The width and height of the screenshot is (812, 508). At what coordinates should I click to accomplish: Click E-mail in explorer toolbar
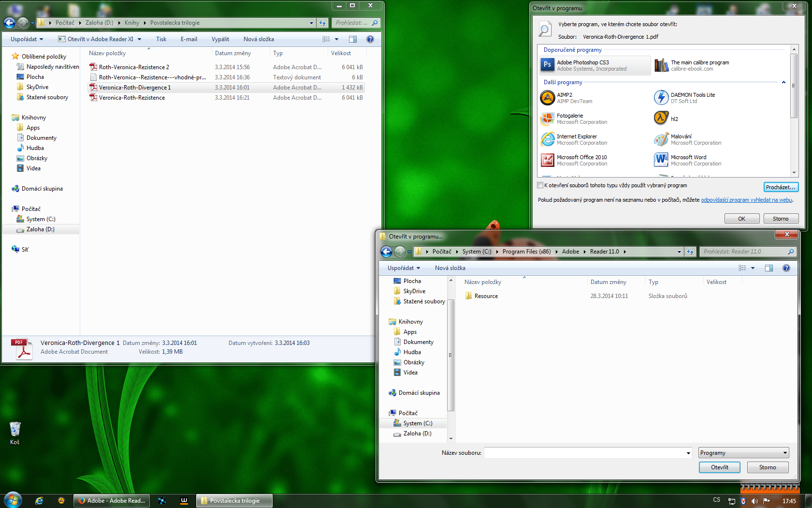tap(189, 39)
